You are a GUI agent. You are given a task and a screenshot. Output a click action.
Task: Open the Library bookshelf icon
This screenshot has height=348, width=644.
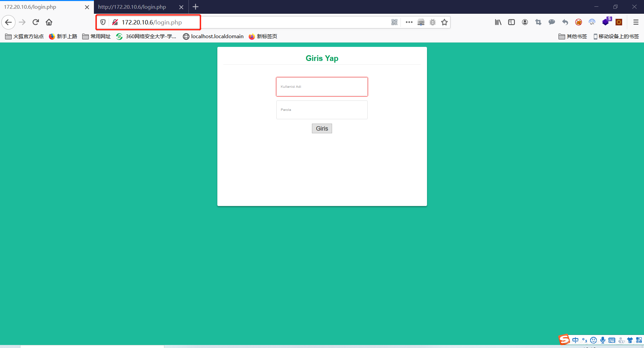[498, 22]
